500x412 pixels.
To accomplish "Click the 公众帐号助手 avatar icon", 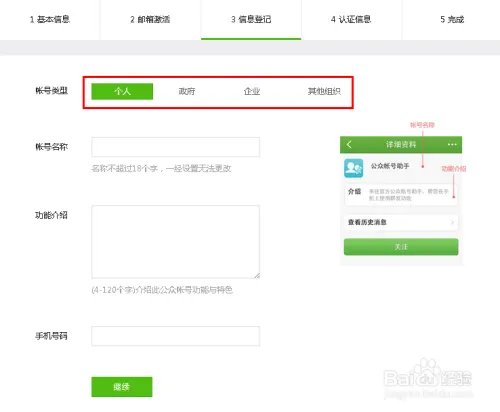I will [x=353, y=168].
